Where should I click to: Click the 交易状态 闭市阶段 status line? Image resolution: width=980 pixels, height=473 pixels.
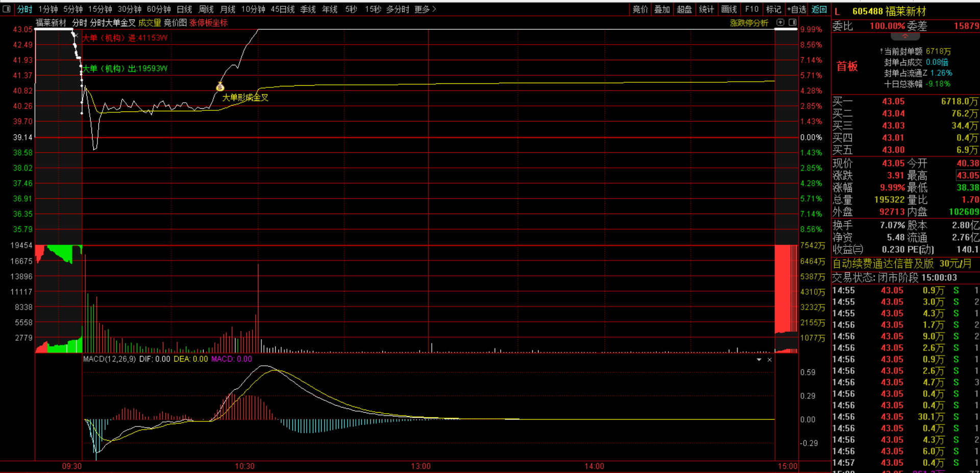(895, 278)
